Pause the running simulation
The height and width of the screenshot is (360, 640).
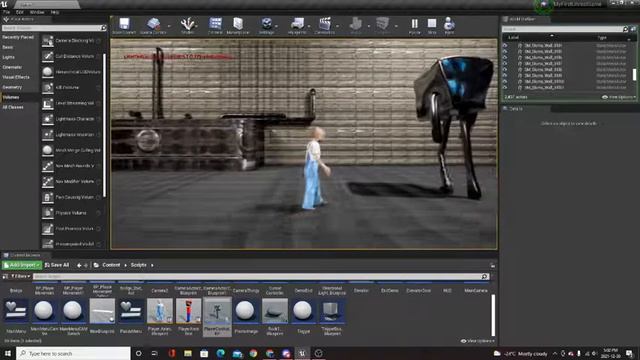415,24
